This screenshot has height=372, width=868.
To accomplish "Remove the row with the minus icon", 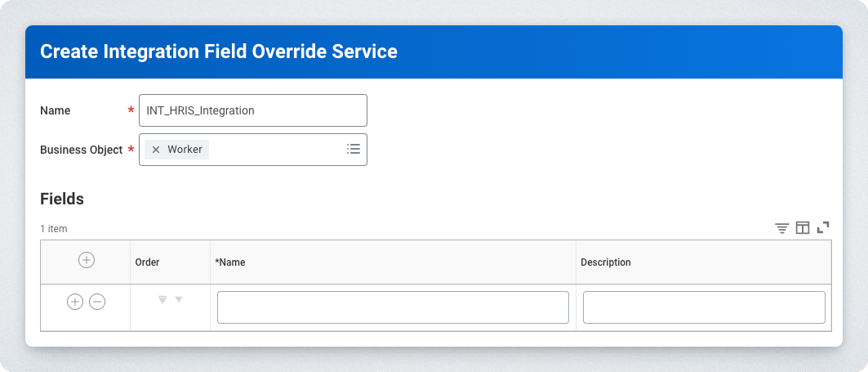I will pos(97,302).
